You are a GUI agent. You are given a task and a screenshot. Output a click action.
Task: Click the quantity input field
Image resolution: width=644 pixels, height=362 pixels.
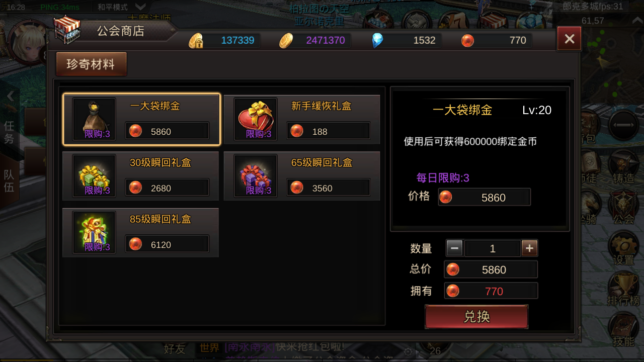[493, 248]
